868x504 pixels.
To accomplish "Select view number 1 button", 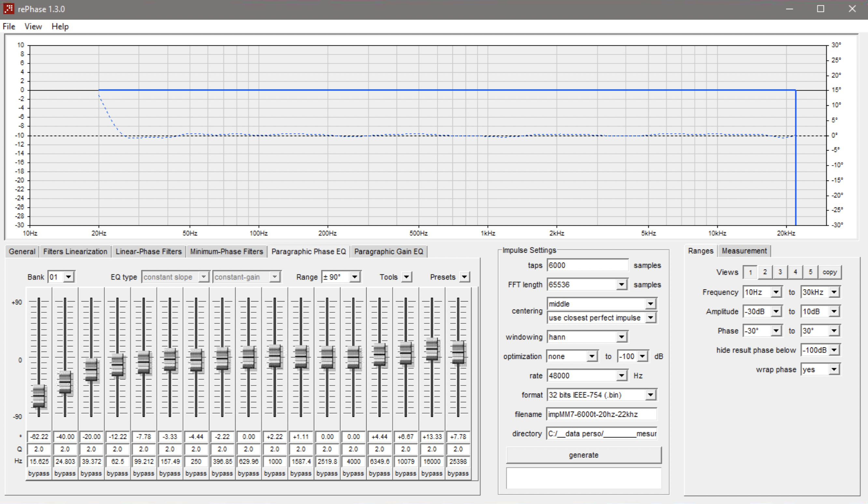I will coord(750,272).
